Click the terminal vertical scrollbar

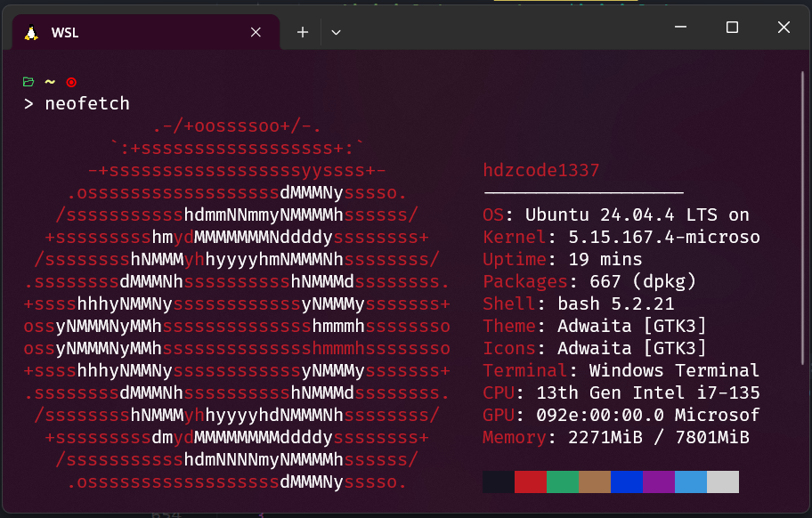click(803, 217)
